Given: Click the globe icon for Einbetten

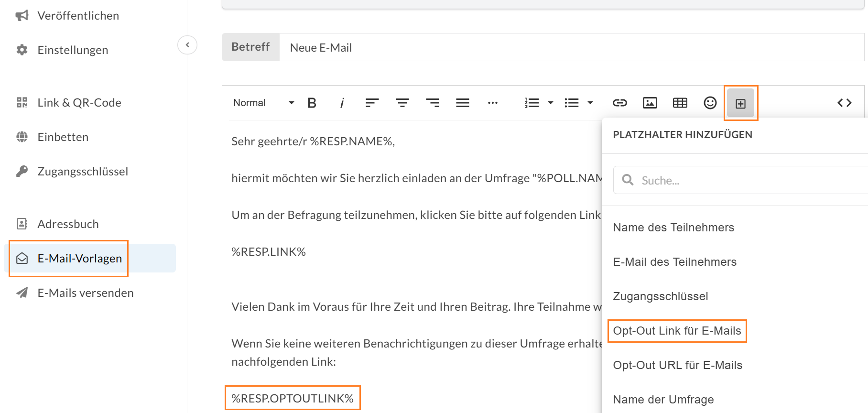Looking at the screenshot, I should pyautogui.click(x=22, y=137).
